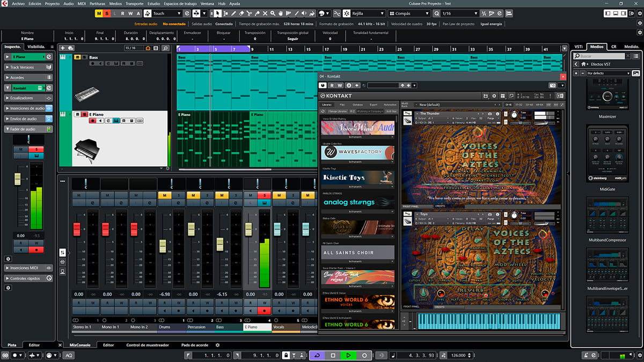Toggle Kontakt plugin power bypass button
644x362 pixels.
click(x=323, y=85)
